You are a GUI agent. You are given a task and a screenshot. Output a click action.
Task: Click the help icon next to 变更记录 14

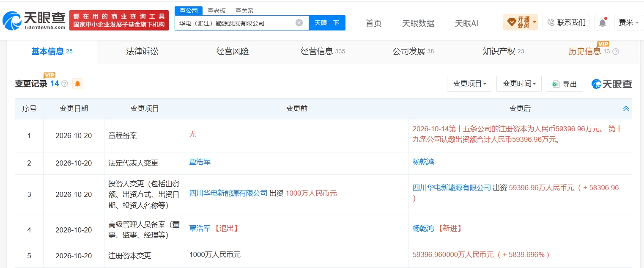(65, 84)
